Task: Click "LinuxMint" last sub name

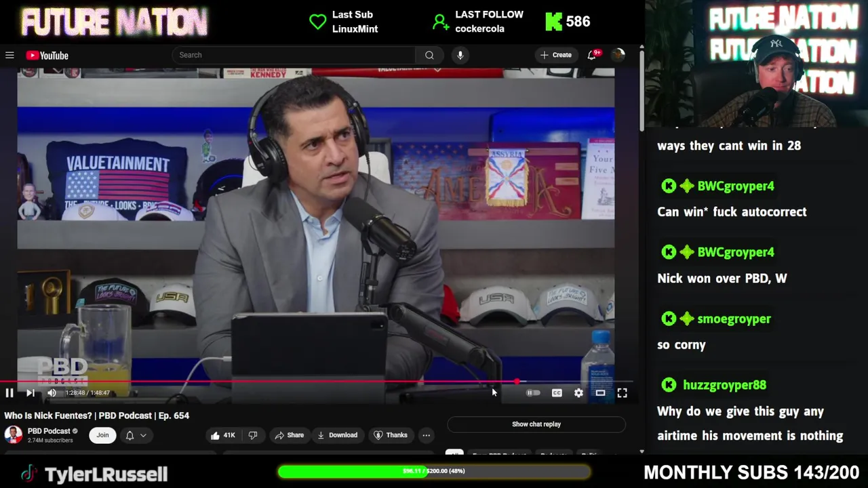Action: [x=355, y=29]
